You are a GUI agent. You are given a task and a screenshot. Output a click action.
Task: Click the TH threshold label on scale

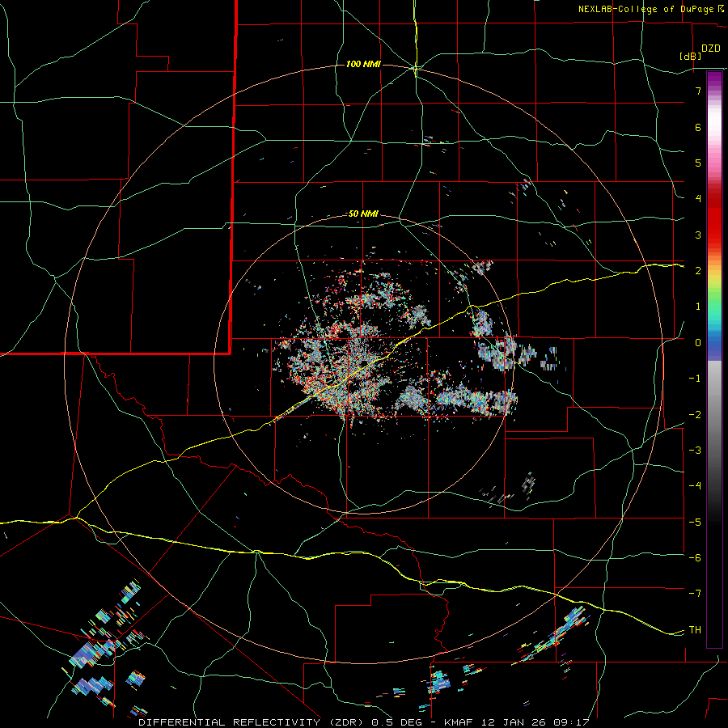tap(695, 630)
